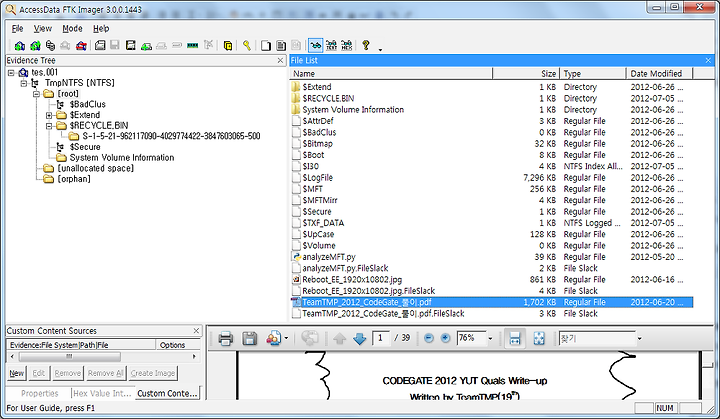Close the Custom Content Sources panel

point(197,330)
